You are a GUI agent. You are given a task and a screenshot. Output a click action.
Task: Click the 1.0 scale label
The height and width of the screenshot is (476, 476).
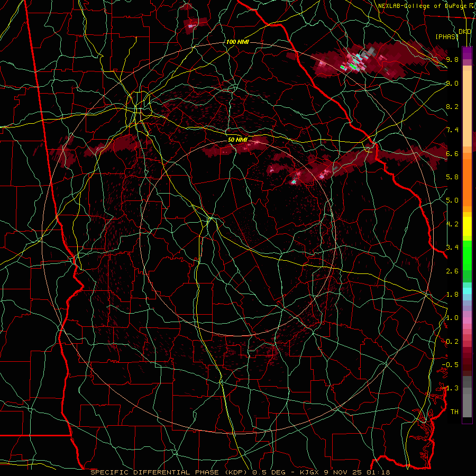click(x=452, y=318)
